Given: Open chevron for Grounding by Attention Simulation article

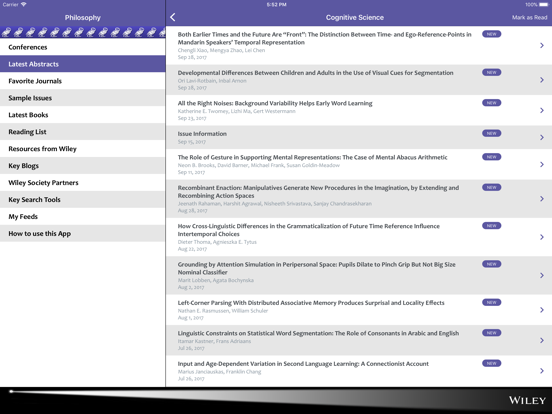Looking at the screenshot, I should [x=542, y=275].
